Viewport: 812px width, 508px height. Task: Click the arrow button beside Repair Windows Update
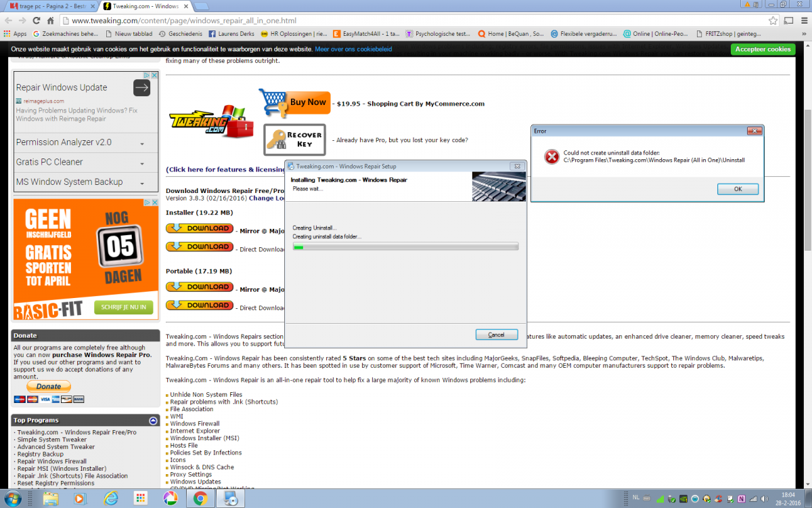coord(141,87)
